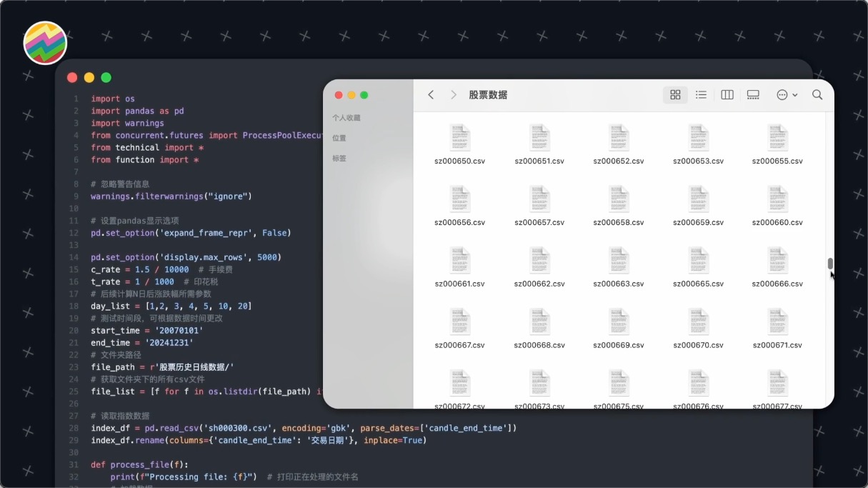Select the sz000666.csv file
Image resolution: width=868 pixels, height=488 pixels.
point(777,261)
